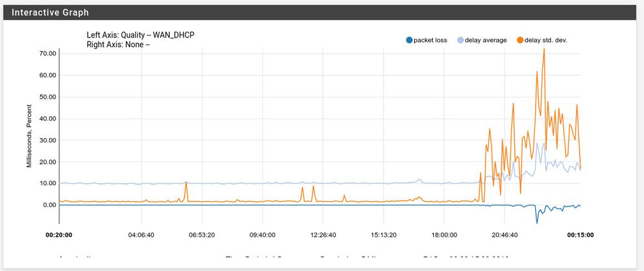Image resolution: width=644 pixels, height=271 pixels.
Task: Click the 15:13:20 time axis label
Action: pos(383,236)
